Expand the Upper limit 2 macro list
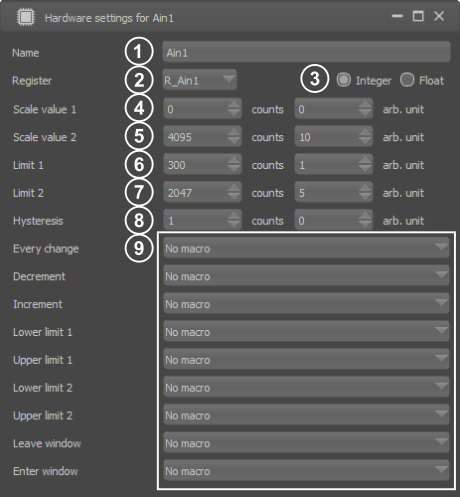This screenshot has height=497, width=460. (306, 415)
